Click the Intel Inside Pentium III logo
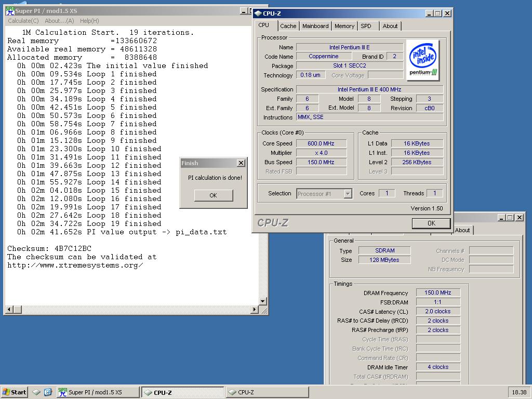This screenshot has width=532, height=399. 423,60
